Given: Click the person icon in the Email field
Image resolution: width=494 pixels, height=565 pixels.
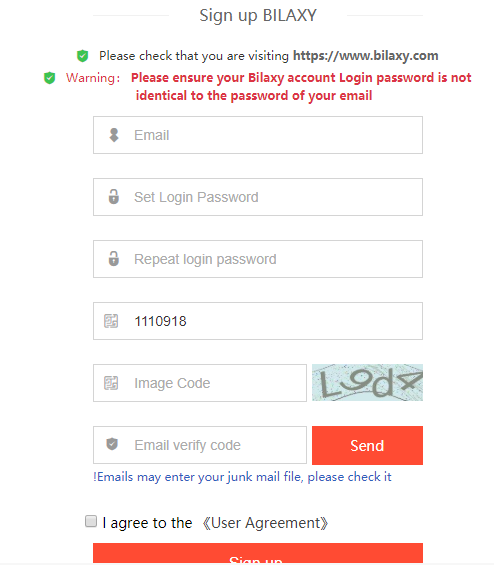Looking at the screenshot, I should click(x=114, y=135).
